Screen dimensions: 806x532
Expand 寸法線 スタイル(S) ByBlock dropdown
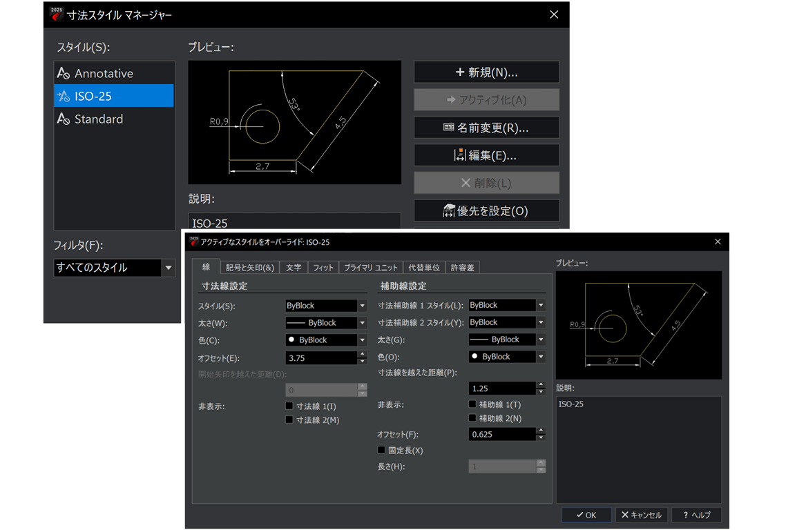tap(362, 306)
